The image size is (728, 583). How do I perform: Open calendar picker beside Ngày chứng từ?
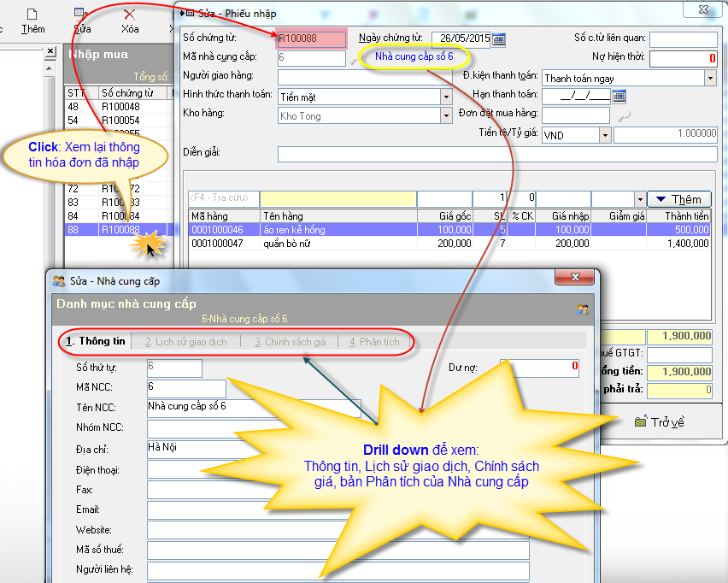click(x=499, y=38)
